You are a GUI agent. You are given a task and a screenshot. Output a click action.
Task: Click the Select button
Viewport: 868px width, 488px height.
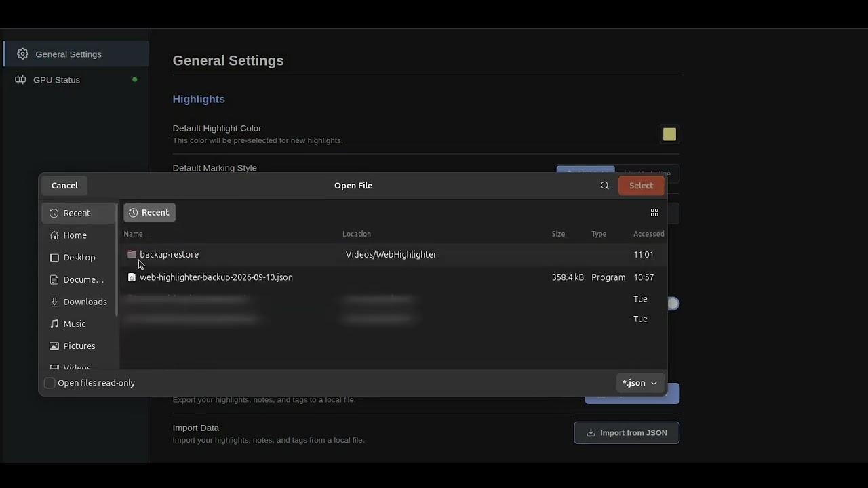tap(641, 186)
